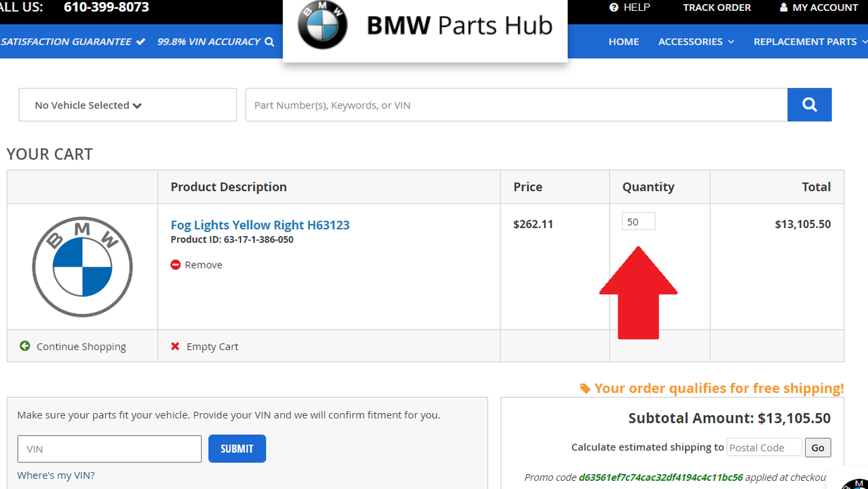Click the question mark icon beside Help
This screenshot has height=489, width=868.
coord(614,7)
